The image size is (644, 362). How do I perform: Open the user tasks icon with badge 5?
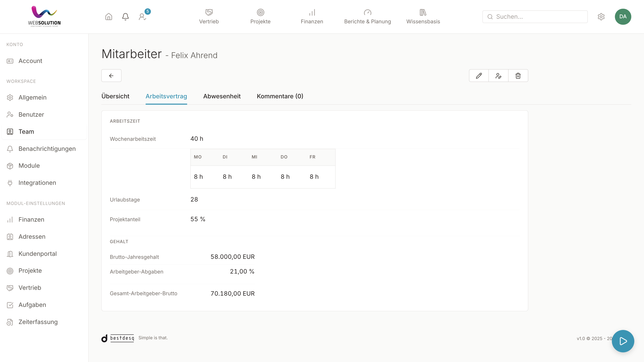coord(143,17)
